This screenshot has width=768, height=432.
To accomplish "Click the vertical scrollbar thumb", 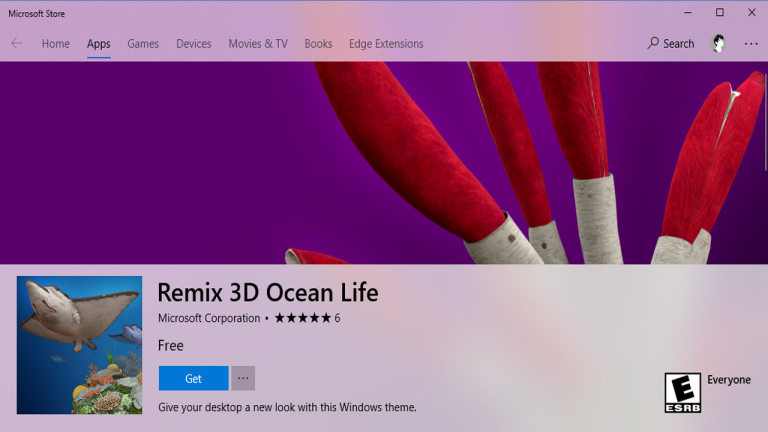I will pos(766,122).
